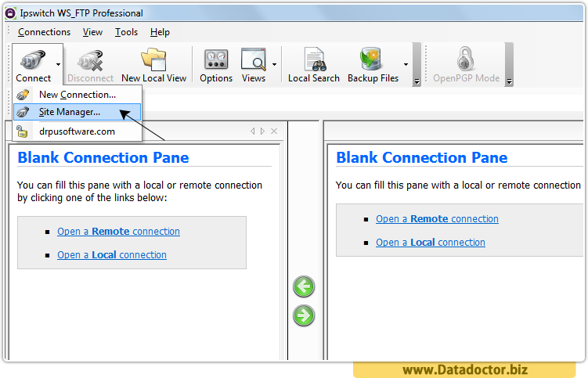Screen dimensions: 588x378
Task: Open OpenPGP toolbar overflow options arrow
Action: [509, 81]
